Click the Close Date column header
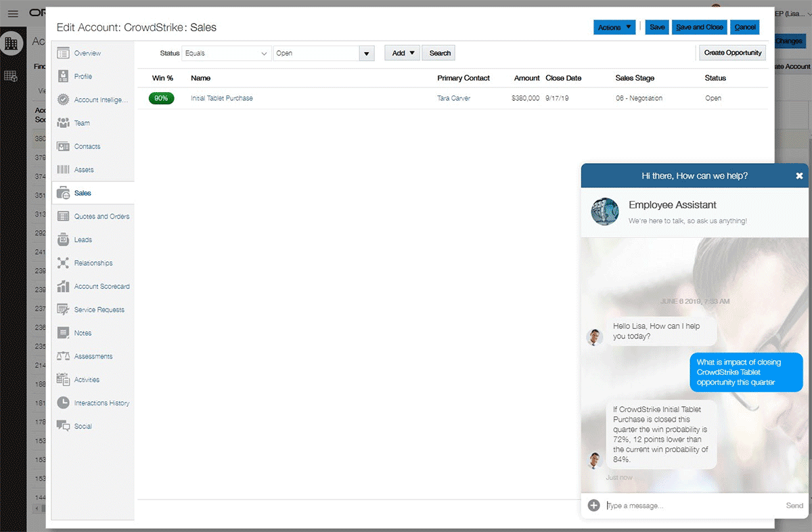This screenshot has width=812, height=532. (564, 78)
